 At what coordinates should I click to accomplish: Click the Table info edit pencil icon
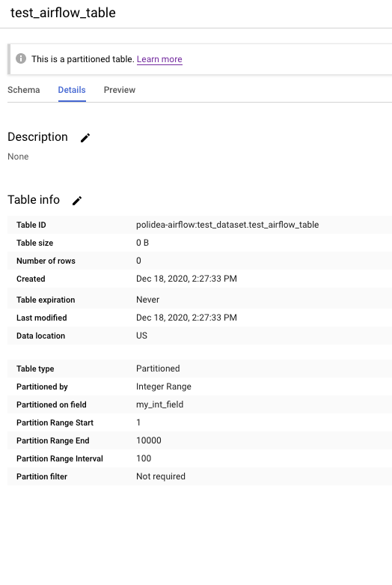click(x=77, y=201)
